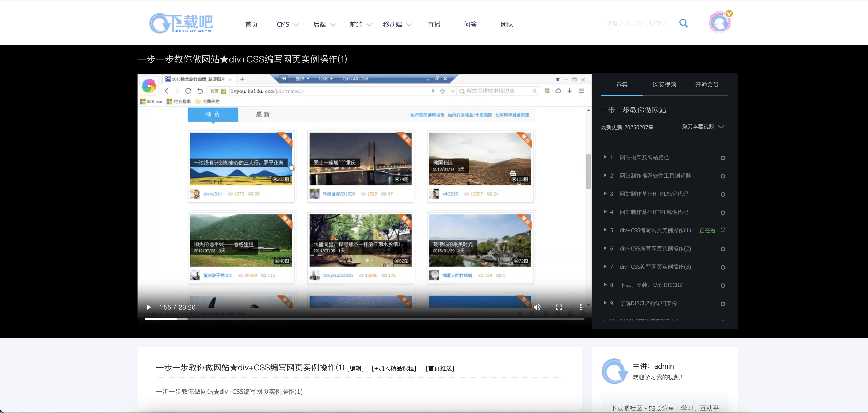Select circle marker for div+CSS编写网页实例操作(2)
Viewport: 868px width, 413px height.
pyautogui.click(x=723, y=249)
